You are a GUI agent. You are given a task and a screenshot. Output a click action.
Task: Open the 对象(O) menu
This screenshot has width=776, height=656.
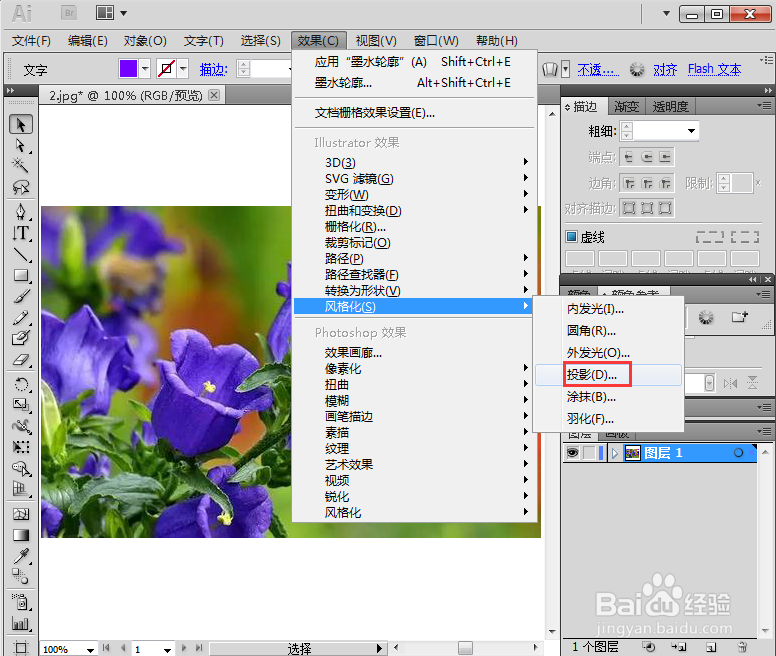tap(145, 41)
